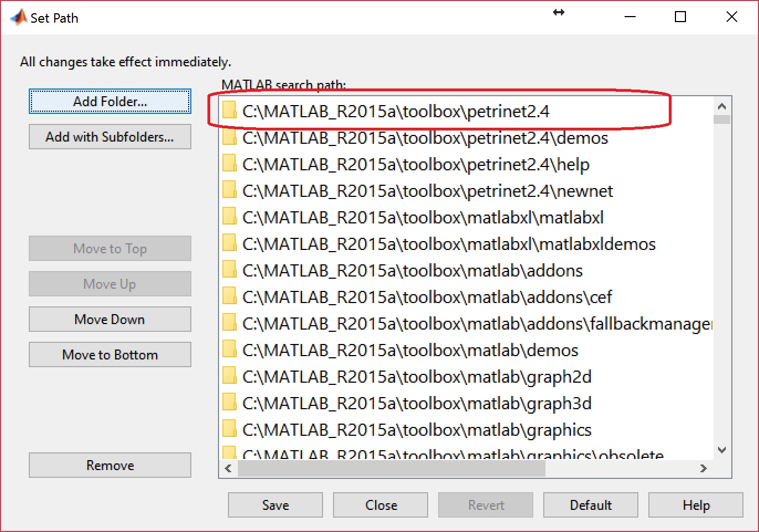Viewport: 759px width, 532px height.
Task: Click folder icon beside matlab\graphics
Action: click(x=229, y=428)
